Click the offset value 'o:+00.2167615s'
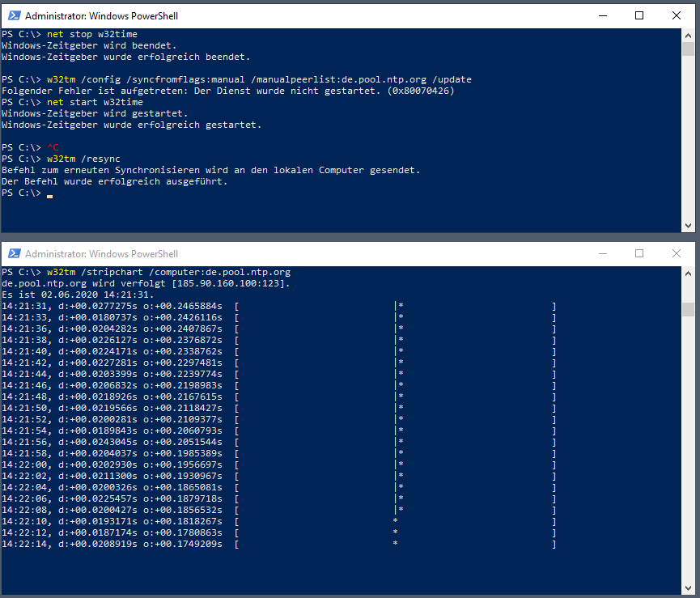This screenshot has height=598, width=700. [x=183, y=397]
